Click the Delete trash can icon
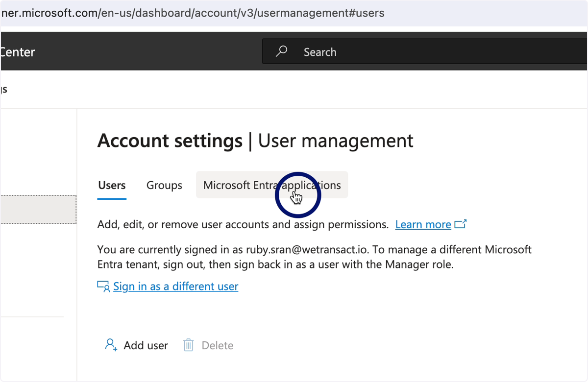Image resolution: width=588 pixels, height=382 pixels. coord(188,345)
